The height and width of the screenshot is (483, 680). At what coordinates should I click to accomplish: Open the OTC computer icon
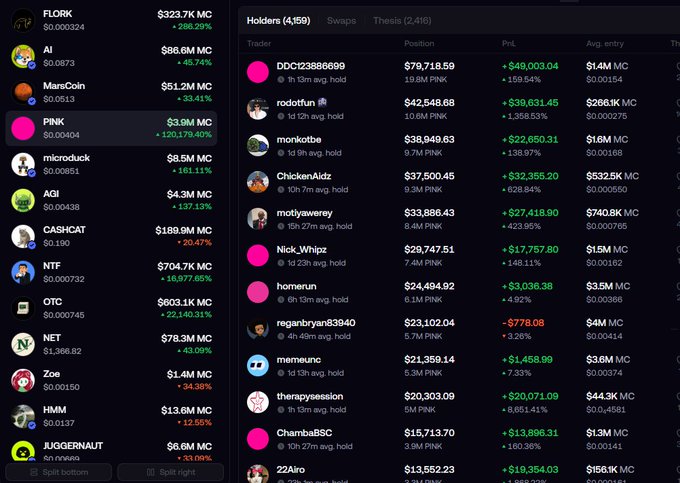(23, 308)
